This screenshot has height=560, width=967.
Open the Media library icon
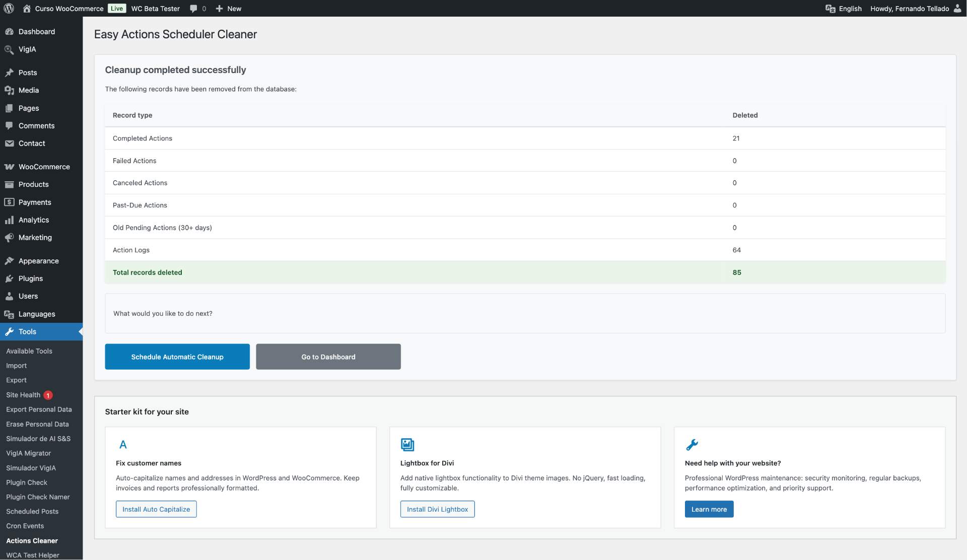click(9, 90)
